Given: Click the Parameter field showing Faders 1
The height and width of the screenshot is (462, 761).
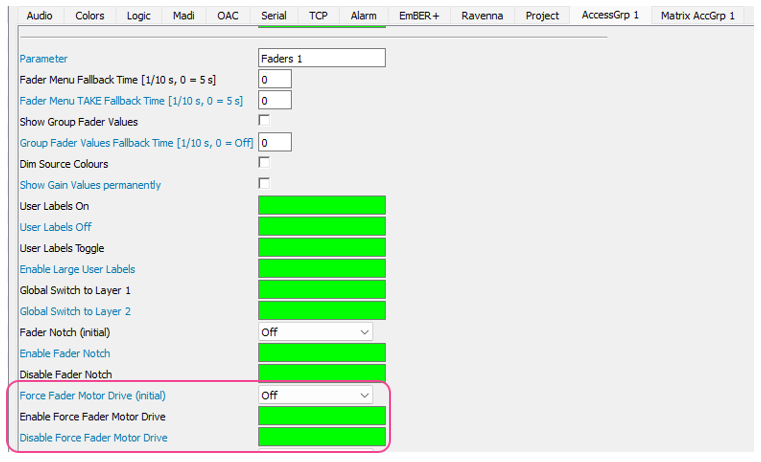Looking at the screenshot, I should (321, 59).
